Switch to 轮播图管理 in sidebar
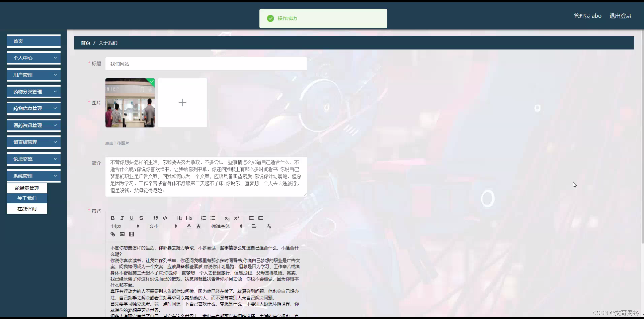644x319 pixels. (x=27, y=188)
